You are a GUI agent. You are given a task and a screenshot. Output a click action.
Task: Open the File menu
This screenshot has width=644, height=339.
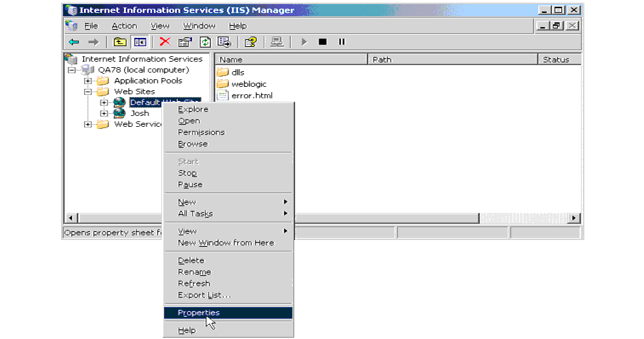(92, 26)
